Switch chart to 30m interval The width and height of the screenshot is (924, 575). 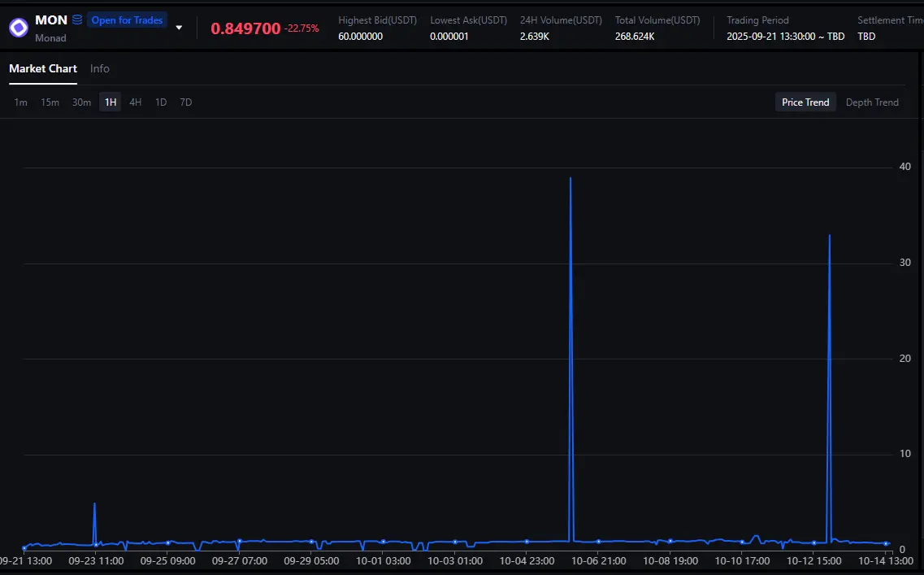[81, 102]
